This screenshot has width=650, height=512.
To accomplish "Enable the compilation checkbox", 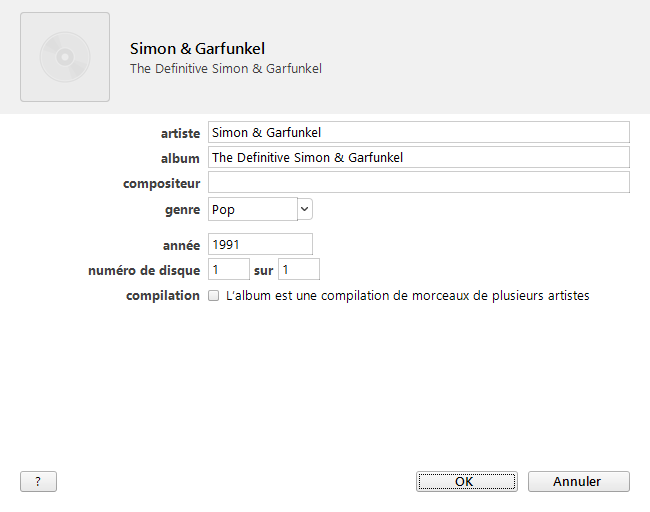I will [213, 296].
